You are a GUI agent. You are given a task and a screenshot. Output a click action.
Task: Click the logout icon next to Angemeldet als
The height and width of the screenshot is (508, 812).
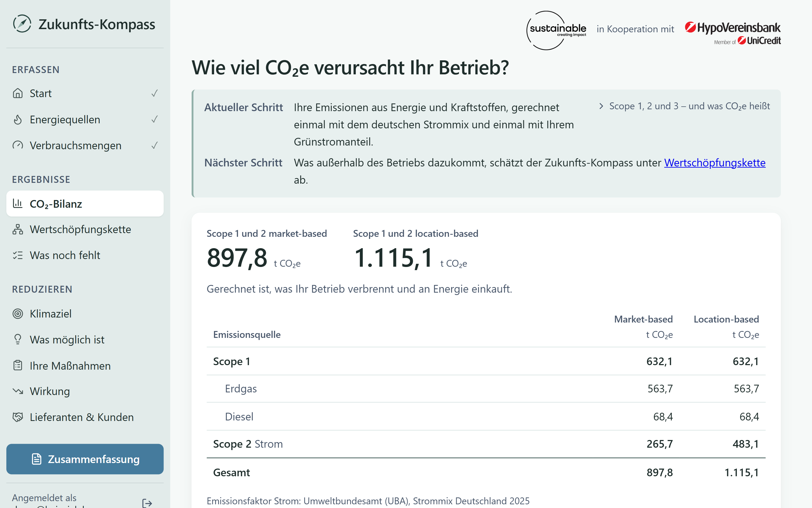pos(147,503)
